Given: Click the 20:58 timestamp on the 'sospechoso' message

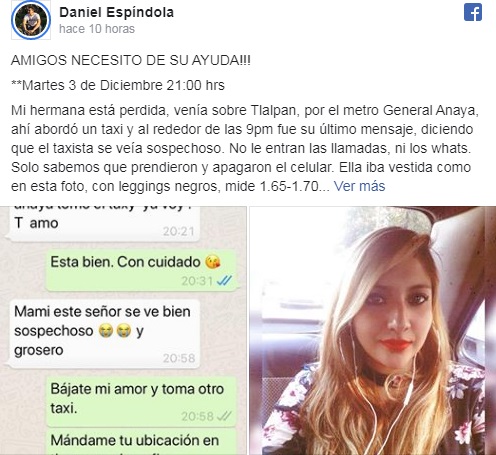Looking at the screenshot, I should click(x=179, y=358).
